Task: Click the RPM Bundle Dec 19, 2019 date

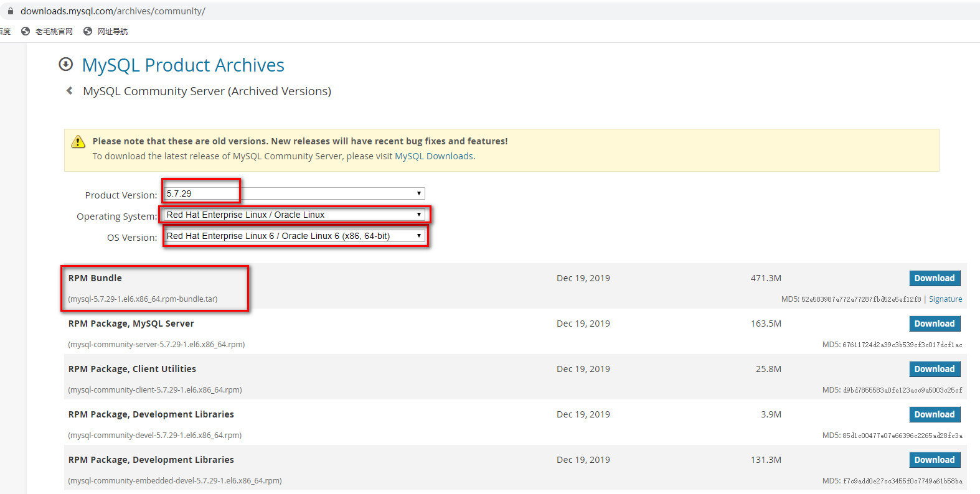Action: tap(583, 278)
